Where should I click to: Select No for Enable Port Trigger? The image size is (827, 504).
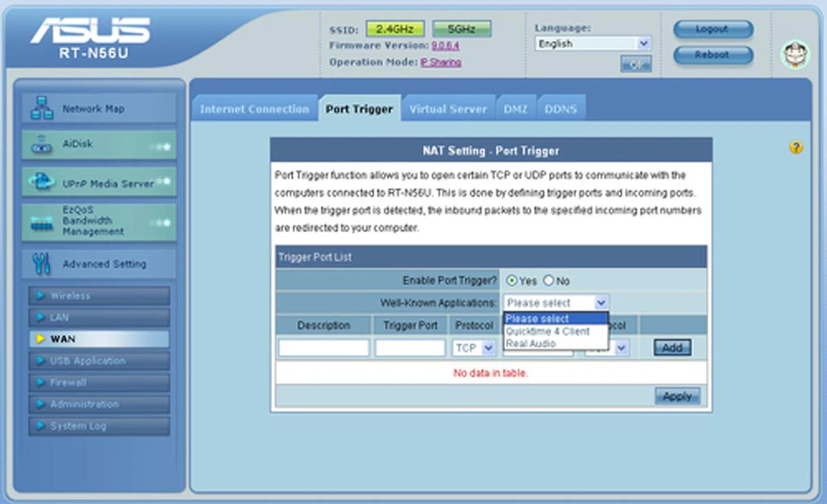[548, 281]
